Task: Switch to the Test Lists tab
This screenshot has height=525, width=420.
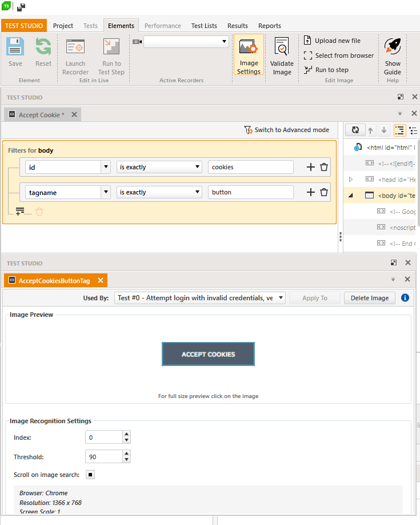Action: pos(204,26)
